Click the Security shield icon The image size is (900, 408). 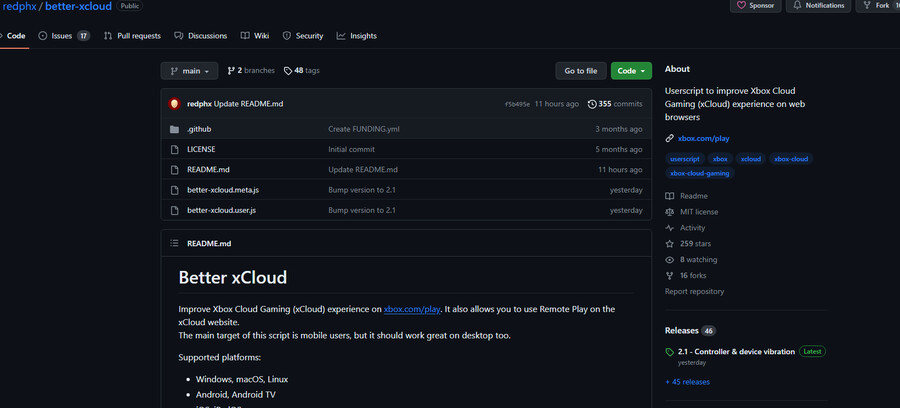pos(287,36)
